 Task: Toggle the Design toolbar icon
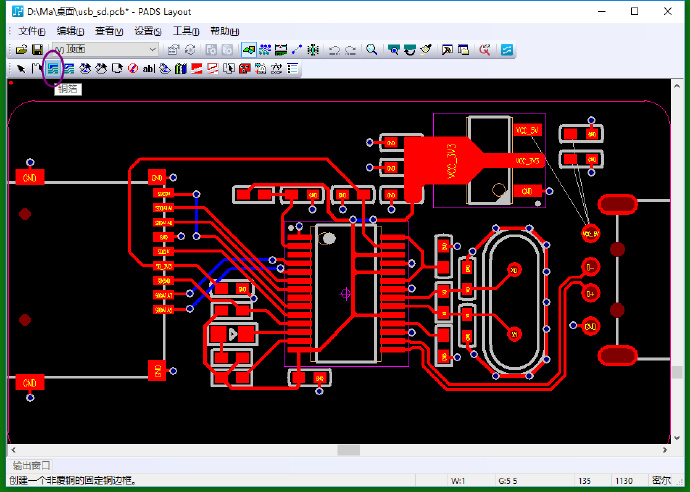(265, 50)
